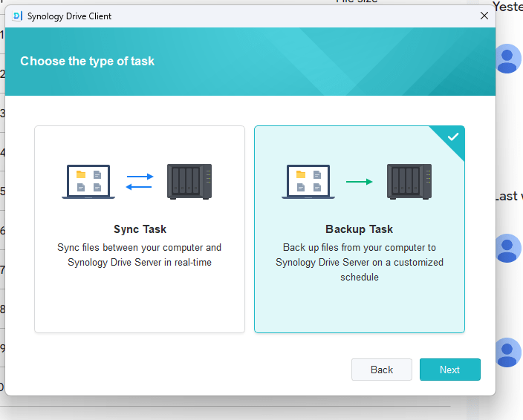
Task: Click the top user avatar in background window
Action: pyautogui.click(x=507, y=59)
